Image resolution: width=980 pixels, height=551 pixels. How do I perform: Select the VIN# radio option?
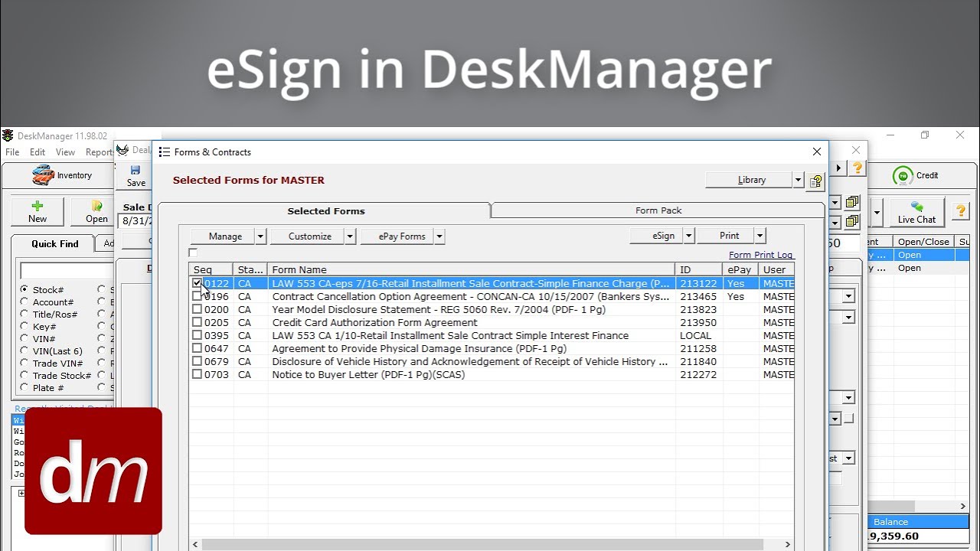24,338
